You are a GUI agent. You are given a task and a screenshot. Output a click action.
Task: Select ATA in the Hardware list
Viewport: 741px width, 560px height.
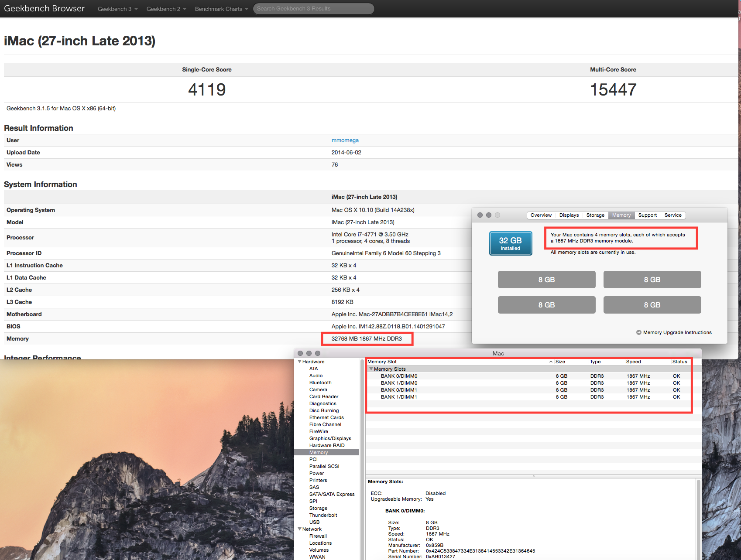pyautogui.click(x=313, y=369)
